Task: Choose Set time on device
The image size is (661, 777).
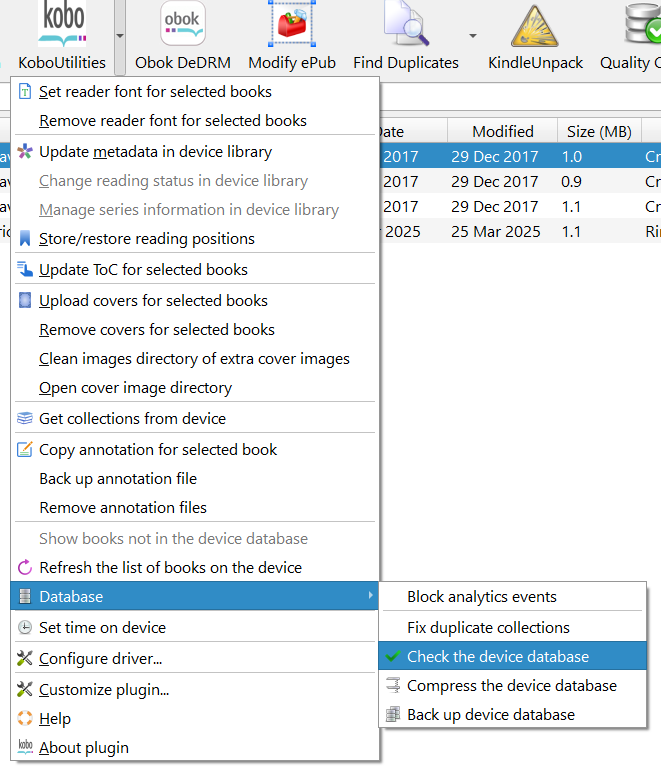Action: click(x=195, y=627)
